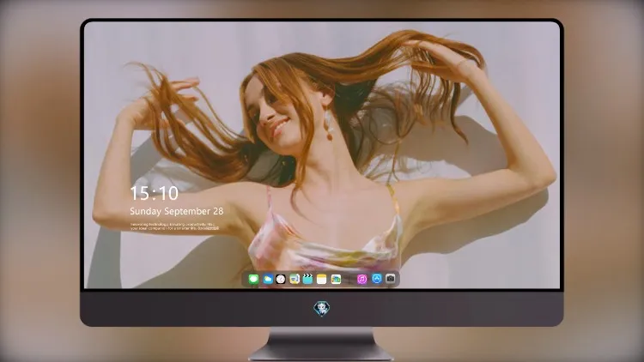Launch the clapperboard video app
This screenshot has height=362, width=644.
[307, 280]
